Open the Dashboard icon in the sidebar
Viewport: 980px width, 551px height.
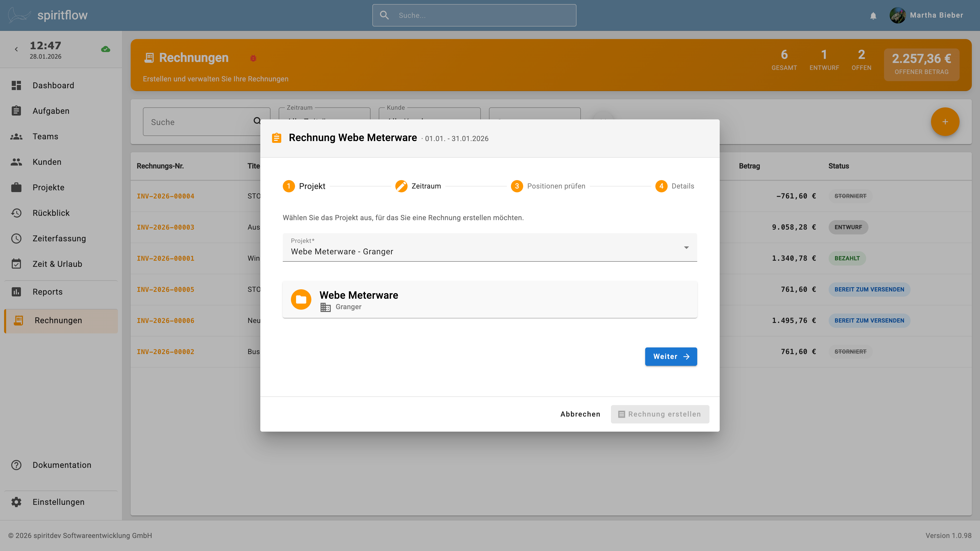coord(16,85)
